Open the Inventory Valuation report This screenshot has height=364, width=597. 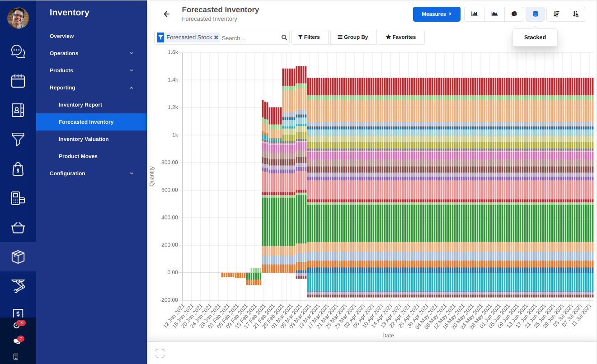pyautogui.click(x=84, y=139)
